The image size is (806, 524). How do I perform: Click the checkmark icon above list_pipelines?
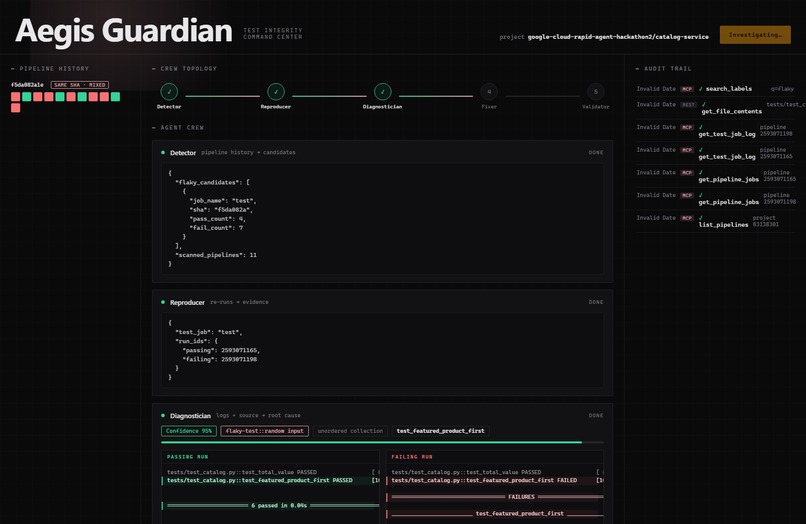[701, 218]
